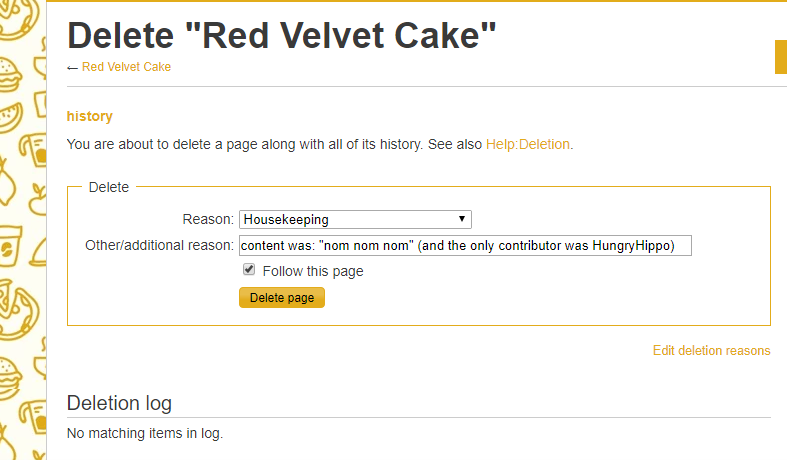Click the "Follow this page" label text
The image size is (787, 460).
(313, 271)
